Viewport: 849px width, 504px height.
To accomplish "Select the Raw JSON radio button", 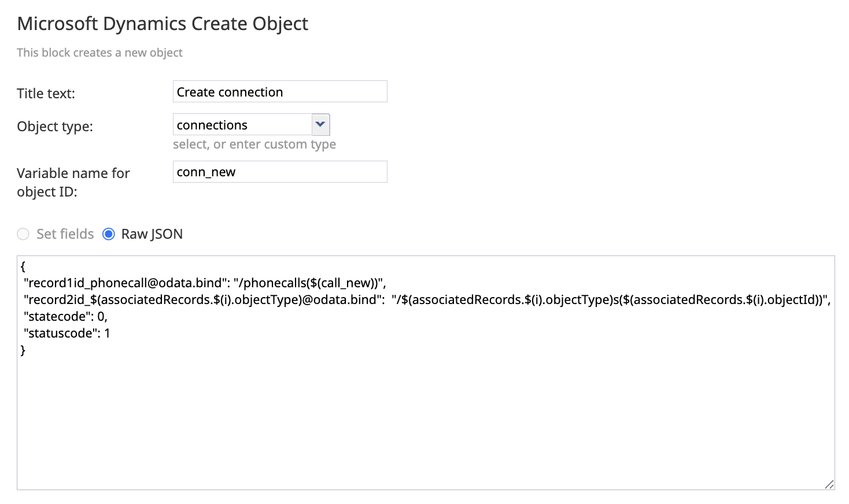I will [x=108, y=234].
